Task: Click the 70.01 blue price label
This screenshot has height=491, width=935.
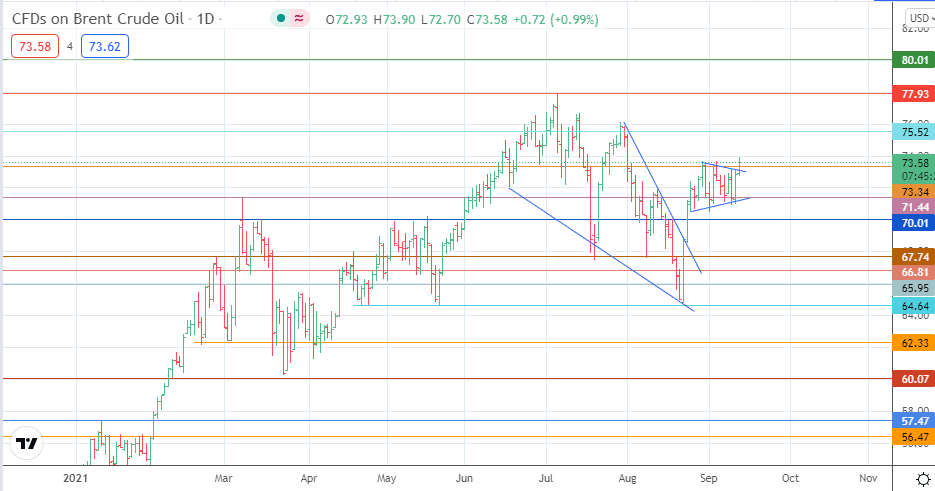Action: [914, 223]
